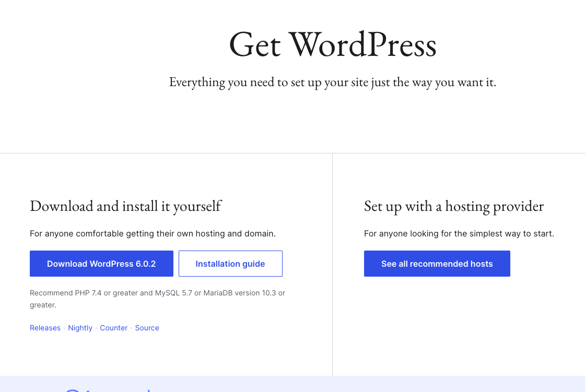Click the 'Download and install it yourself' heading

click(x=126, y=206)
